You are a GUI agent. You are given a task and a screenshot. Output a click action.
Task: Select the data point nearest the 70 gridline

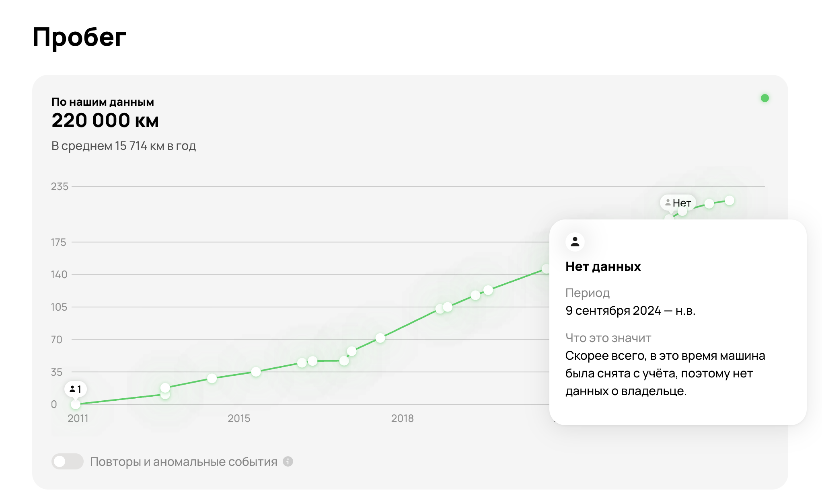pyautogui.click(x=380, y=338)
